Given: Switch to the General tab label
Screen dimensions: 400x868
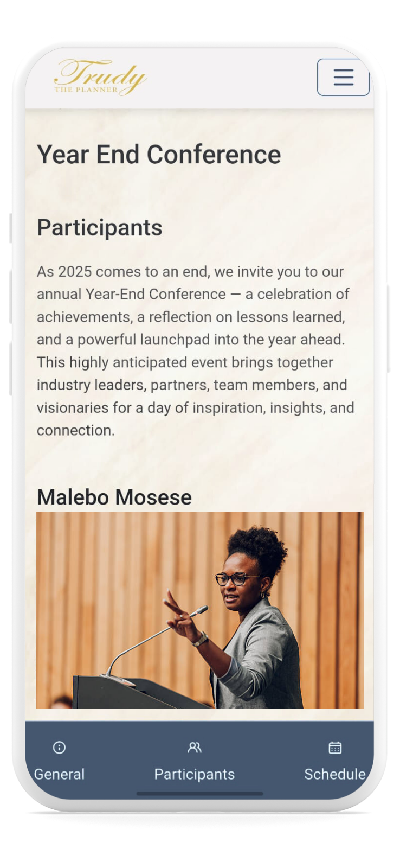Looking at the screenshot, I should pyautogui.click(x=59, y=774).
